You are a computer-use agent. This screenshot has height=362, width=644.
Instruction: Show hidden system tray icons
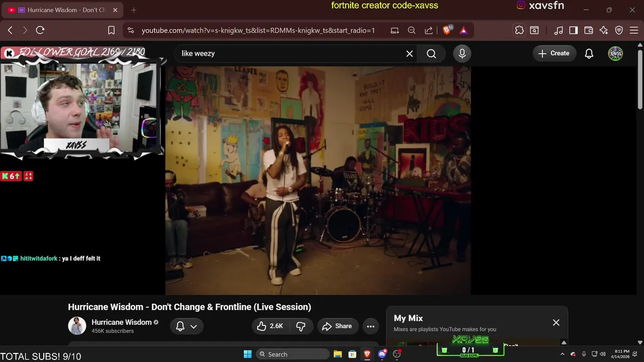(x=562, y=354)
